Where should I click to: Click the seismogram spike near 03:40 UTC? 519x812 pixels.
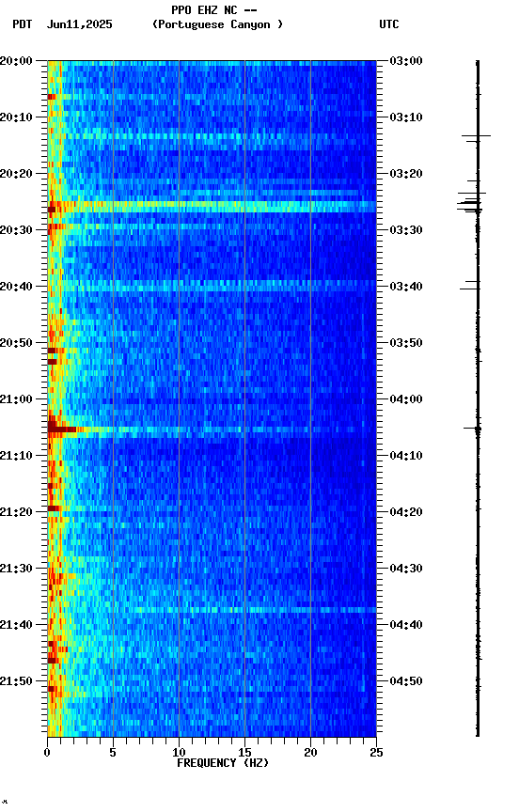pyautogui.click(x=470, y=289)
